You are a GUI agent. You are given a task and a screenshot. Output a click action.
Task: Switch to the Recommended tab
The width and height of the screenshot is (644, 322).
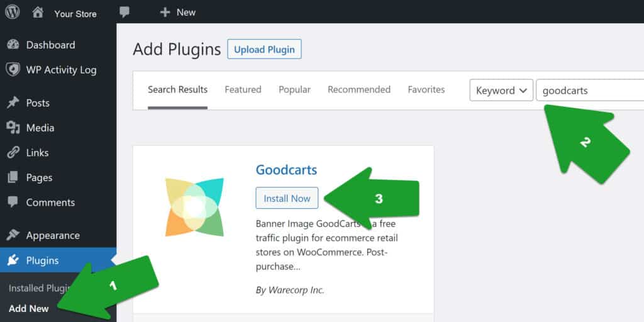[359, 89]
